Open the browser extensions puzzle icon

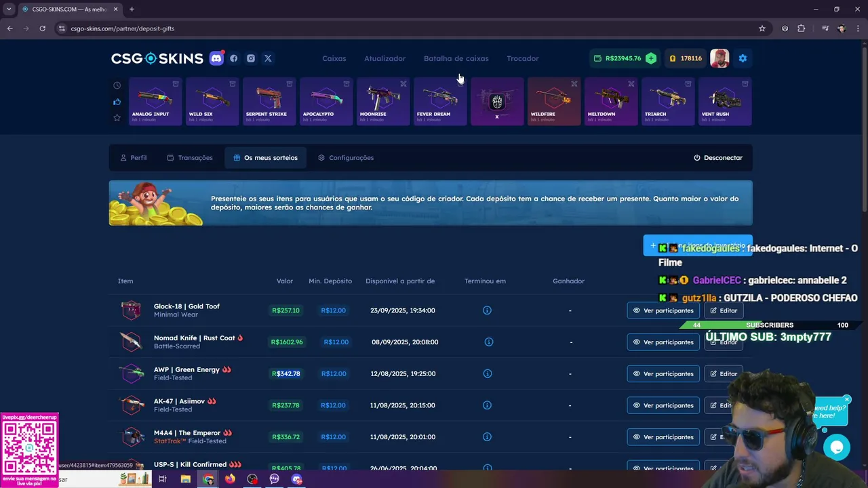click(x=802, y=28)
